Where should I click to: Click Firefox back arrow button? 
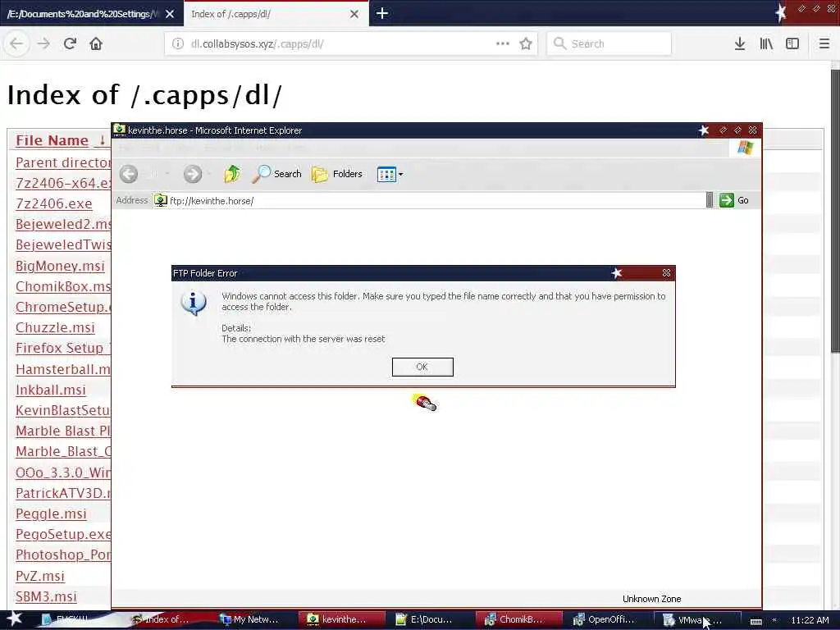click(16, 43)
